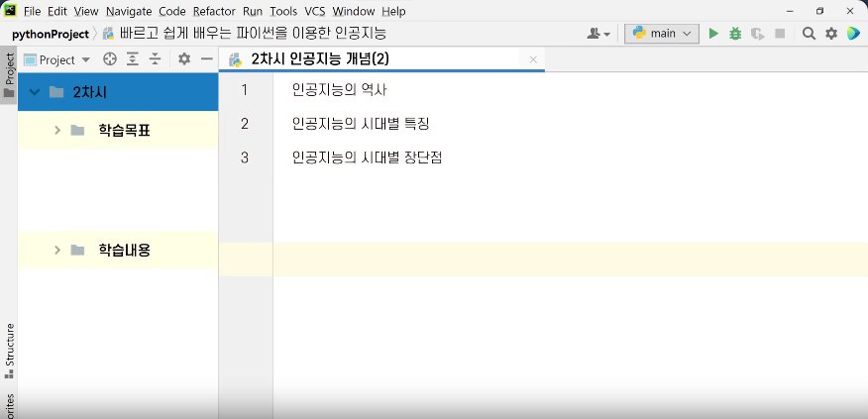Open the Edit menu
The image size is (868, 419).
[x=57, y=11]
